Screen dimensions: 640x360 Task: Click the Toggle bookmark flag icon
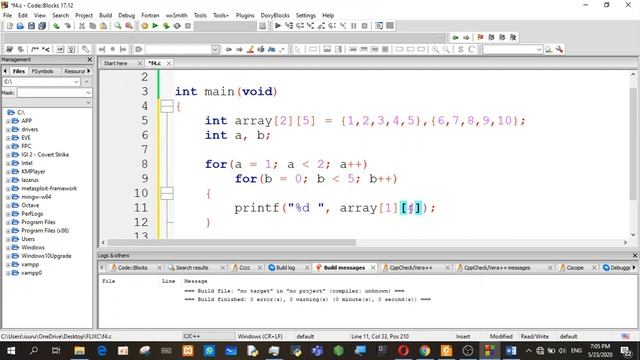pyautogui.click(x=480, y=38)
